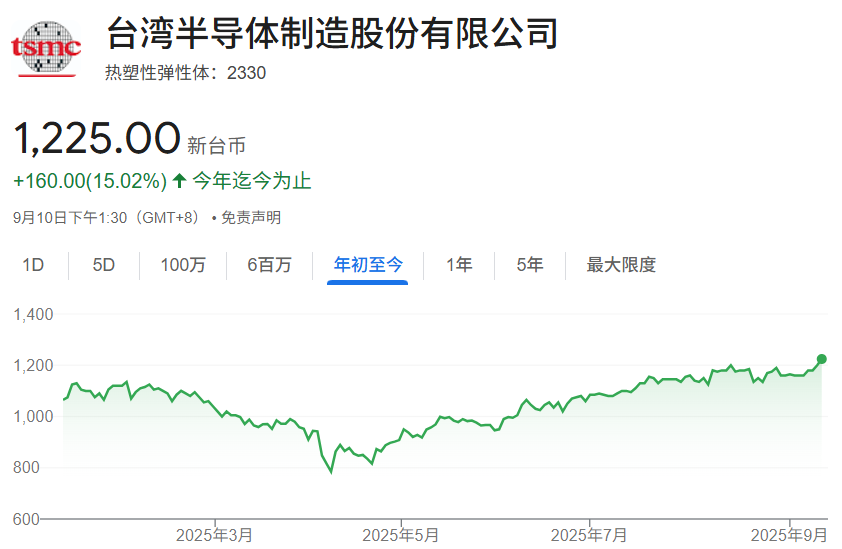Click the 2025年9月 axis label

[x=789, y=535]
